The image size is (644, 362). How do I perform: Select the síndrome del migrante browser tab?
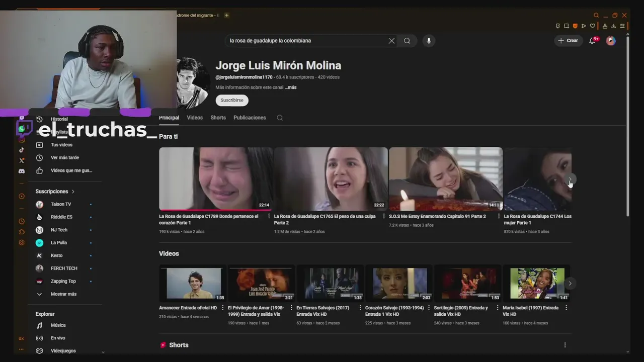[x=198, y=16]
